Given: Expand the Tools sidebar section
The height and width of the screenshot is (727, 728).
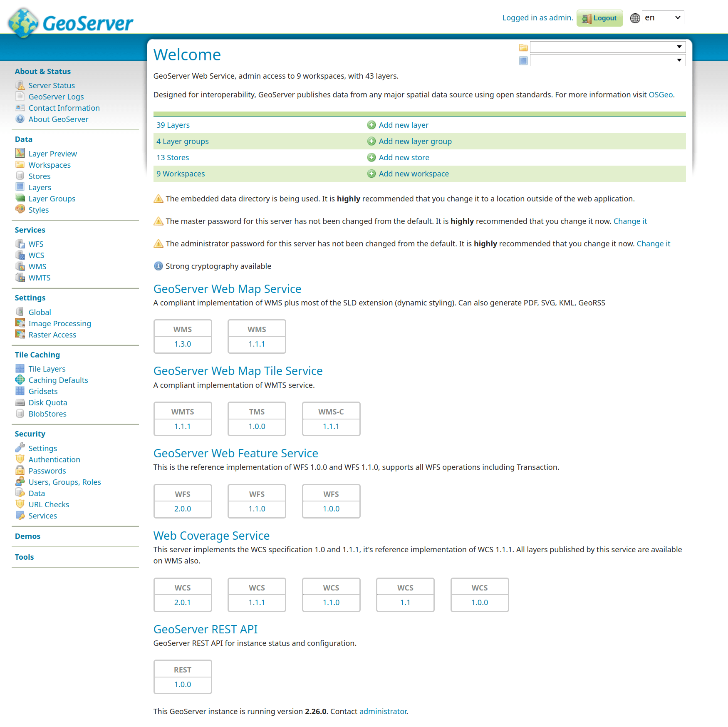Looking at the screenshot, I should tap(24, 557).
